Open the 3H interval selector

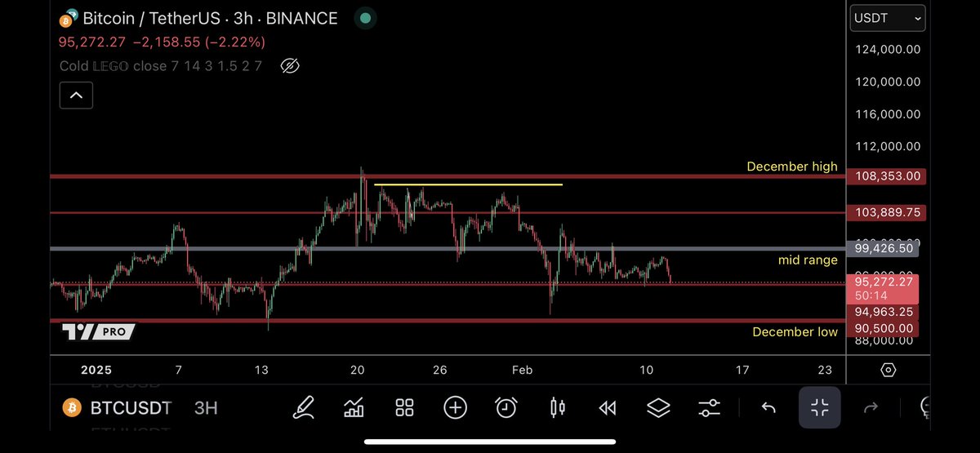206,407
